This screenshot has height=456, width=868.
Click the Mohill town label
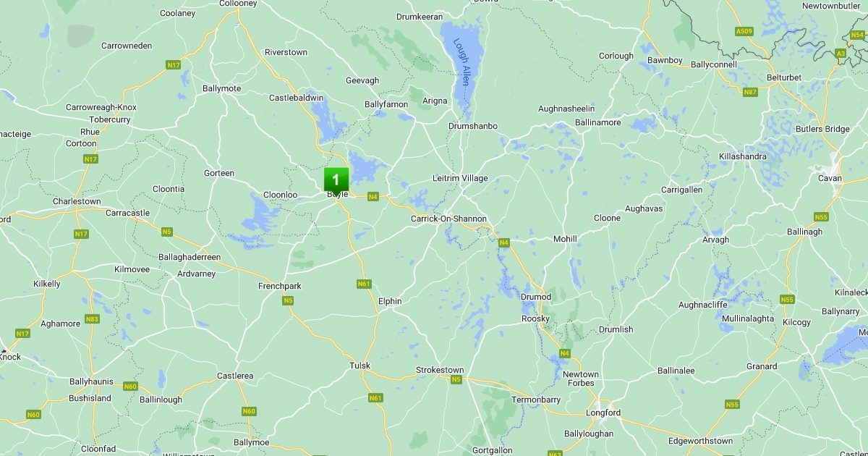565,239
